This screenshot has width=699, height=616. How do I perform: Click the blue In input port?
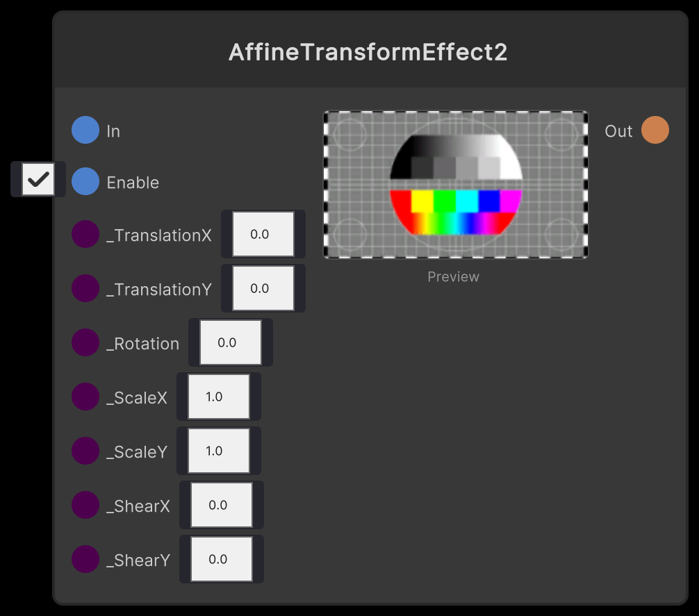pyautogui.click(x=85, y=130)
